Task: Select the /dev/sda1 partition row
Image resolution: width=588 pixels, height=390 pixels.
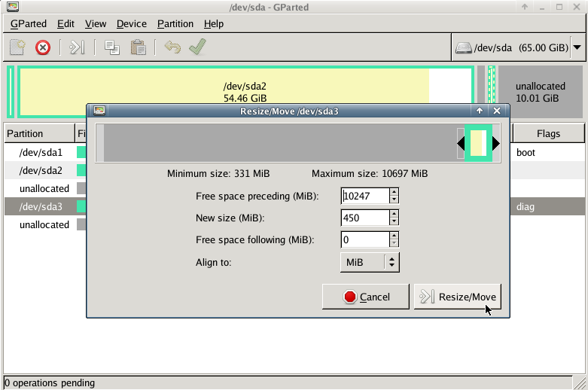Action: tap(41, 152)
